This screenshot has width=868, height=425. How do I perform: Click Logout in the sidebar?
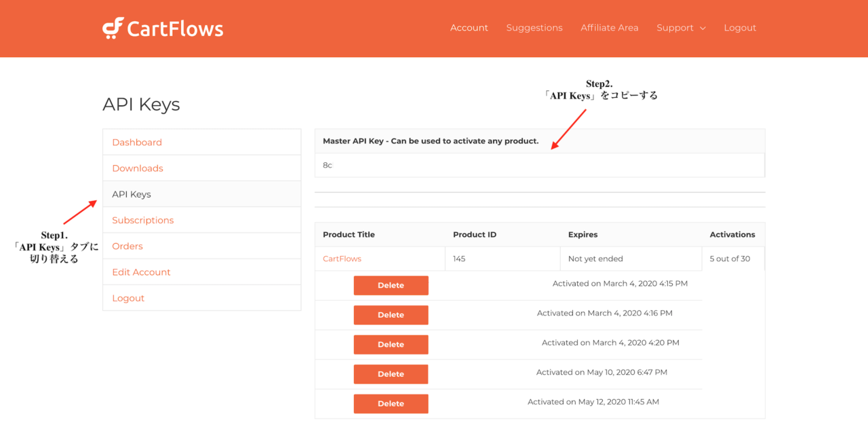click(x=128, y=297)
